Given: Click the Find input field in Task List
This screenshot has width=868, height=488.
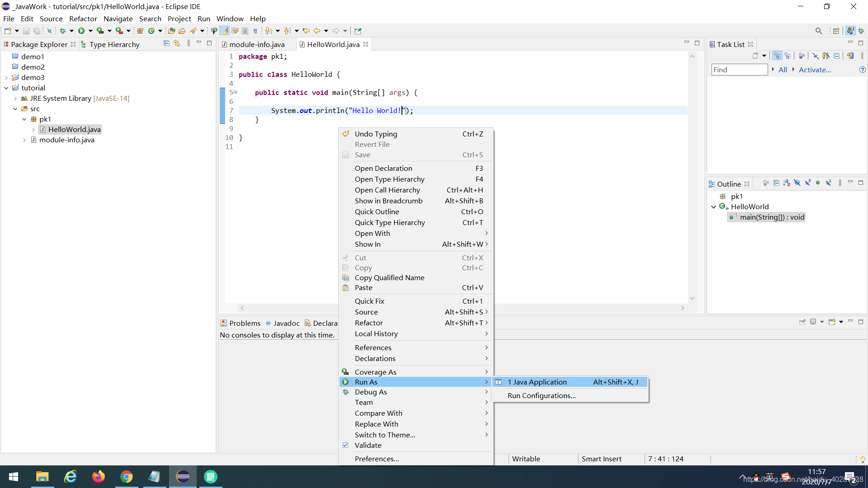Looking at the screenshot, I should (740, 70).
